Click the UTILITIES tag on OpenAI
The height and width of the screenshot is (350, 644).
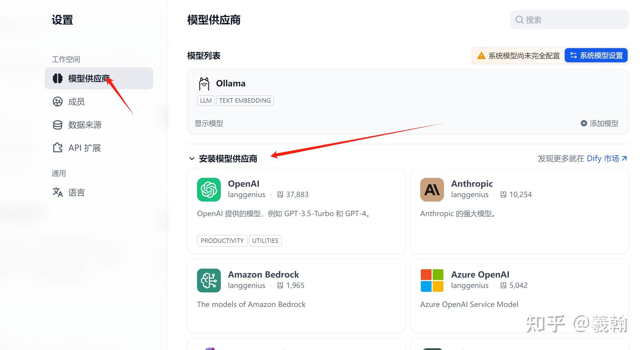pos(265,241)
